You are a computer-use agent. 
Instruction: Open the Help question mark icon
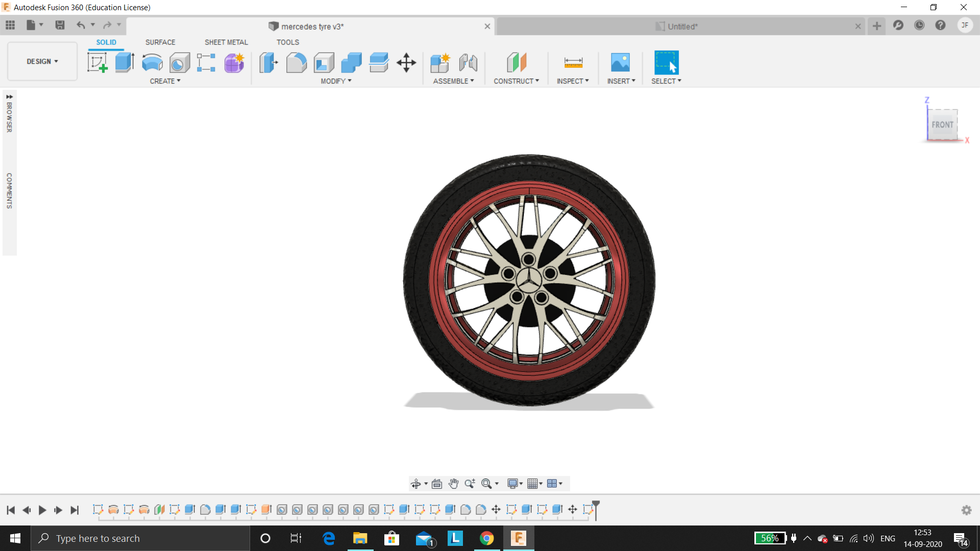pyautogui.click(x=940, y=25)
